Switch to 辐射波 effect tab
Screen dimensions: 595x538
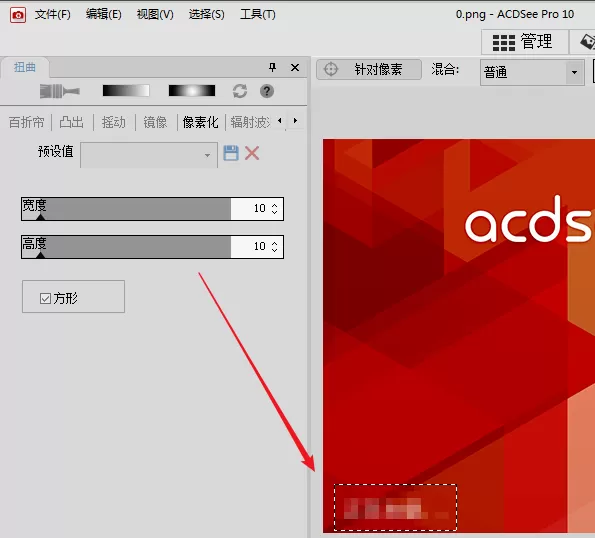click(x=250, y=122)
